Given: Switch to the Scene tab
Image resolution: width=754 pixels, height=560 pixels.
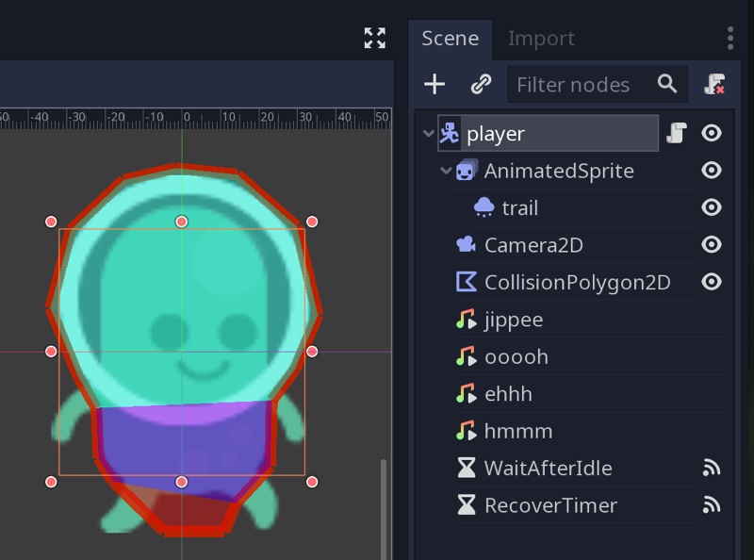Looking at the screenshot, I should tap(451, 39).
